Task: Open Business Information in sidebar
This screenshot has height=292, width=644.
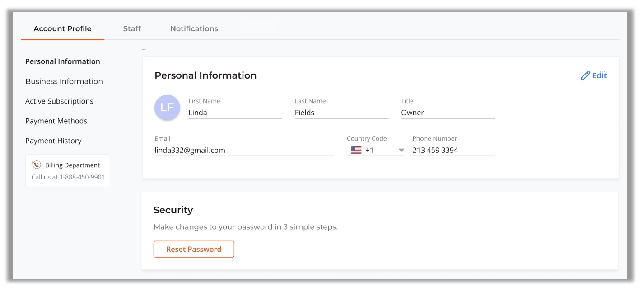Action: (x=64, y=81)
